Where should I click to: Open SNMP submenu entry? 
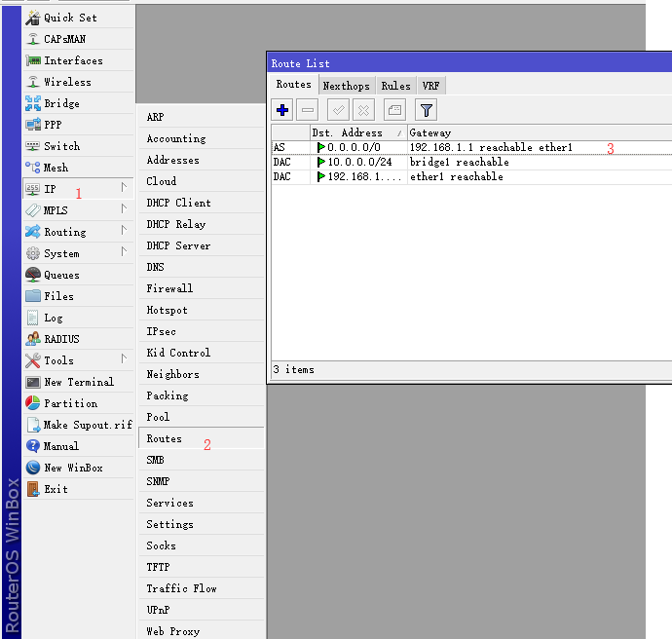pos(201,481)
